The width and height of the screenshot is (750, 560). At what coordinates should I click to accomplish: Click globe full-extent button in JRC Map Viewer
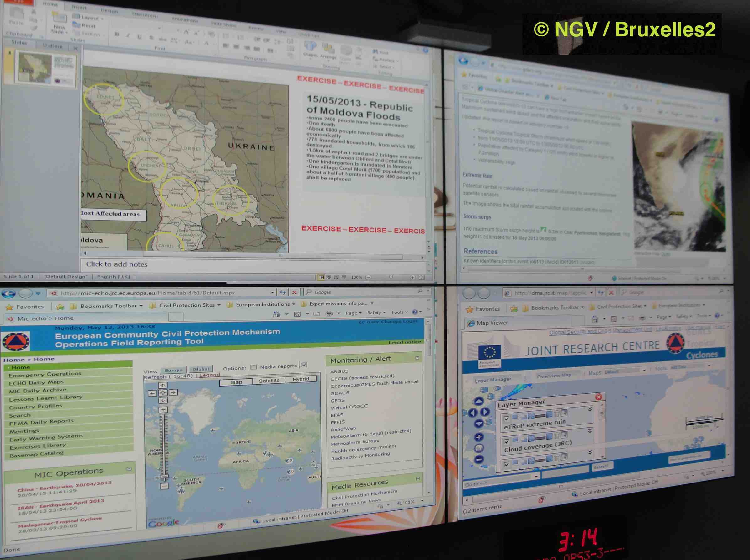click(x=479, y=449)
